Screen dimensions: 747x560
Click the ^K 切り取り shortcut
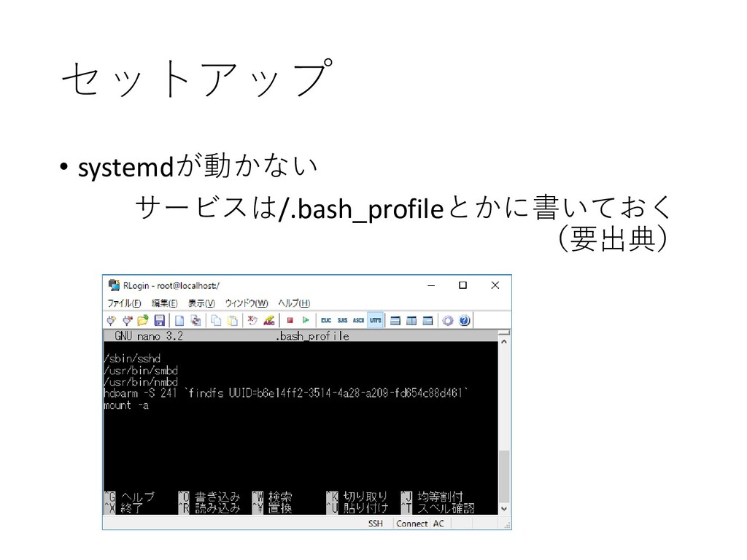[357, 497]
